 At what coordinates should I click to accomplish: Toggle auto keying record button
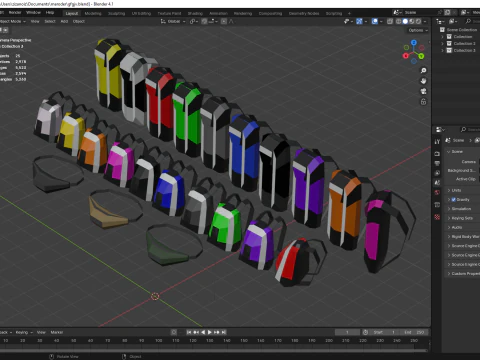click(174, 332)
